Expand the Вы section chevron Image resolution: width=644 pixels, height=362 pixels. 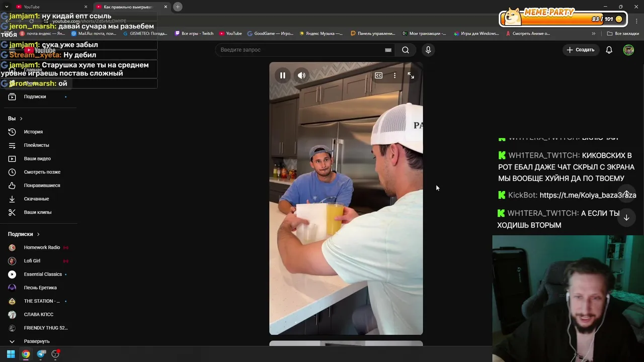click(x=21, y=119)
